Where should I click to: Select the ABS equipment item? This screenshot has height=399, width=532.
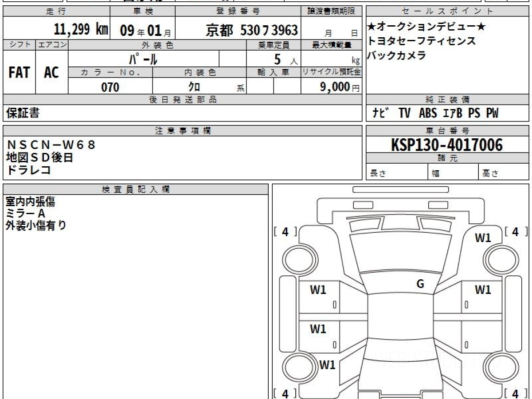click(x=428, y=113)
